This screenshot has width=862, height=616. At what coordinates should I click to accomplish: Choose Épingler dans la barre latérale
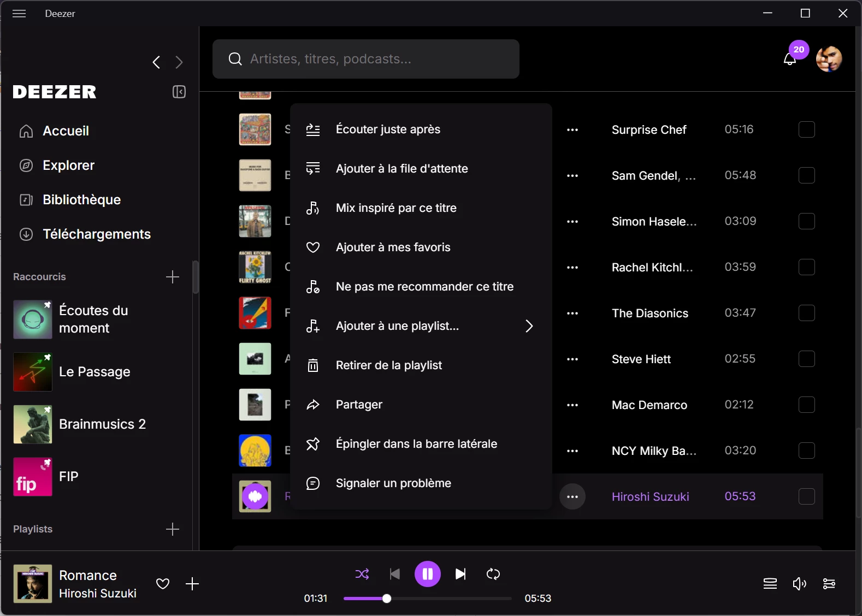tap(421, 444)
